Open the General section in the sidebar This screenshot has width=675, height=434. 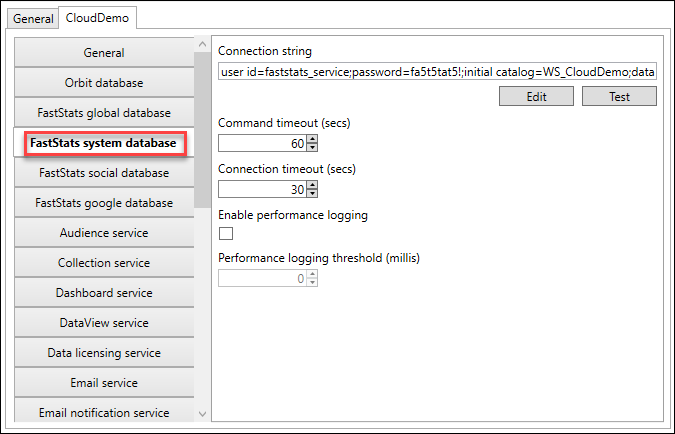pos(104,53)
